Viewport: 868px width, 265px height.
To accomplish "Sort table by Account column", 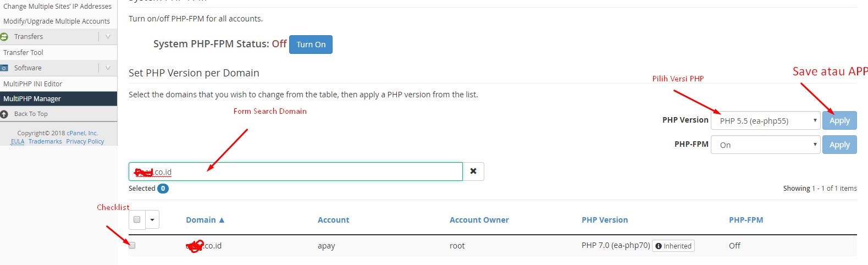I will (333, 220).
